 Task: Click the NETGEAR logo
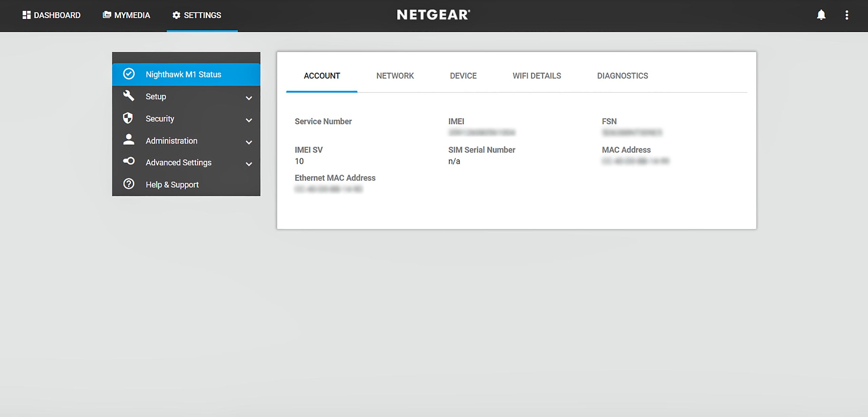(x=433, y=15)
